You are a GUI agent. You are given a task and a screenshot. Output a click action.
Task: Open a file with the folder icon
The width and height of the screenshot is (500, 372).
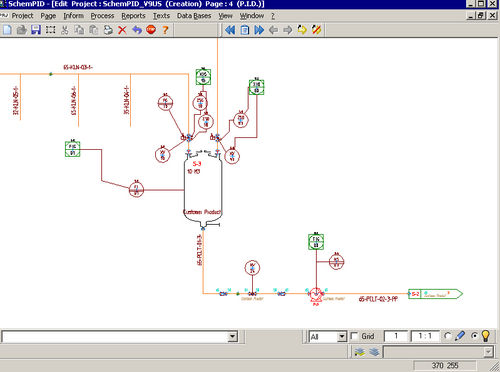pos(22,30)
